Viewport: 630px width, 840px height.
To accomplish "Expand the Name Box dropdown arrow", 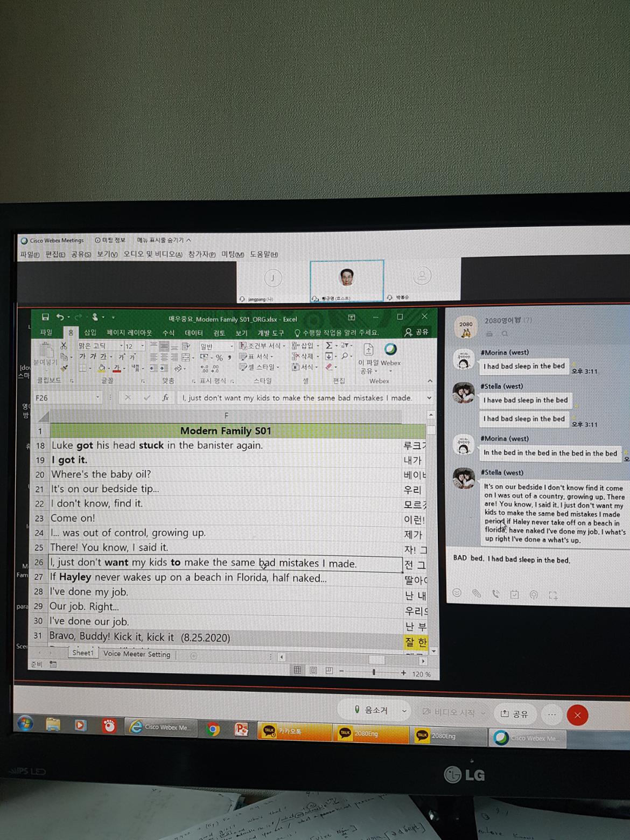I will [97, 398].
